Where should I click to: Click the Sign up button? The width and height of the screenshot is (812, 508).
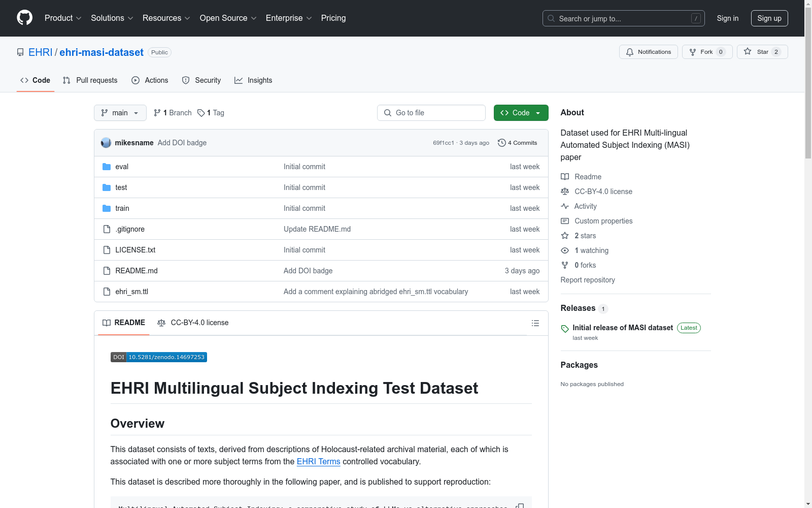click(x=769, y=18)
